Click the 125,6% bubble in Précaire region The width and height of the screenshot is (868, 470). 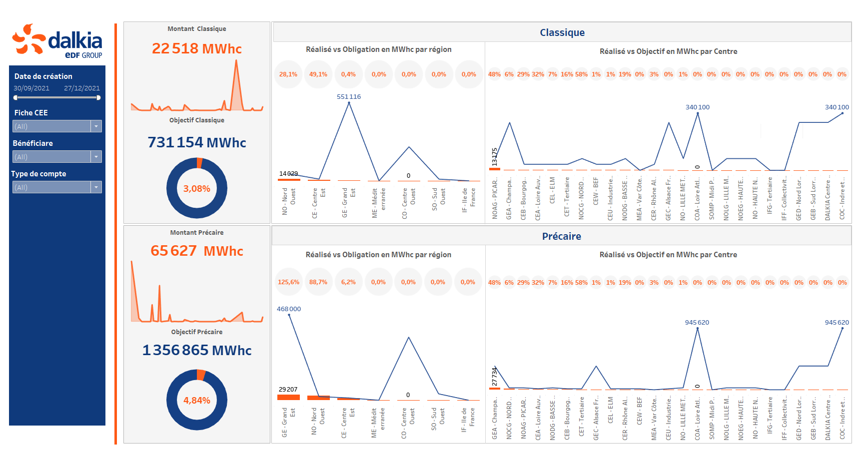(288, 282)
